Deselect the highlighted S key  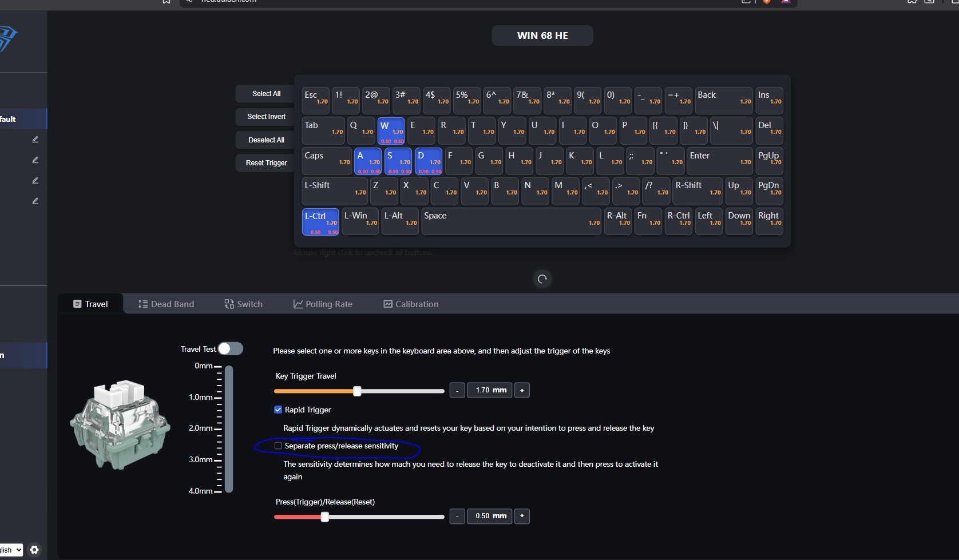tap(398, 161)
